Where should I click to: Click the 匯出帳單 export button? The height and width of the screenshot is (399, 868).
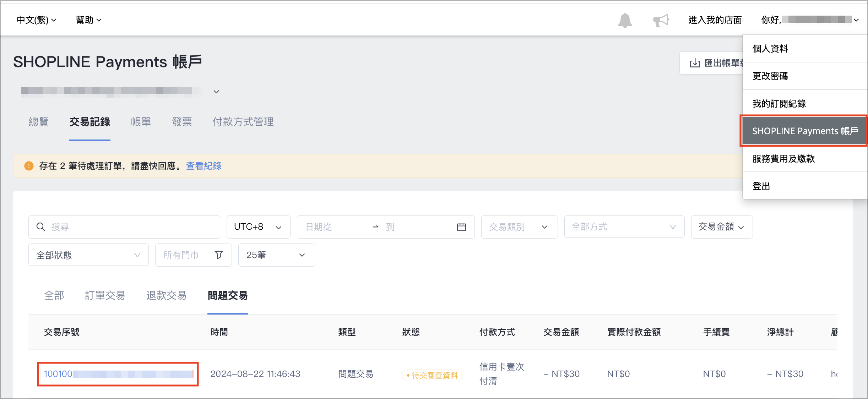[711, 63]
